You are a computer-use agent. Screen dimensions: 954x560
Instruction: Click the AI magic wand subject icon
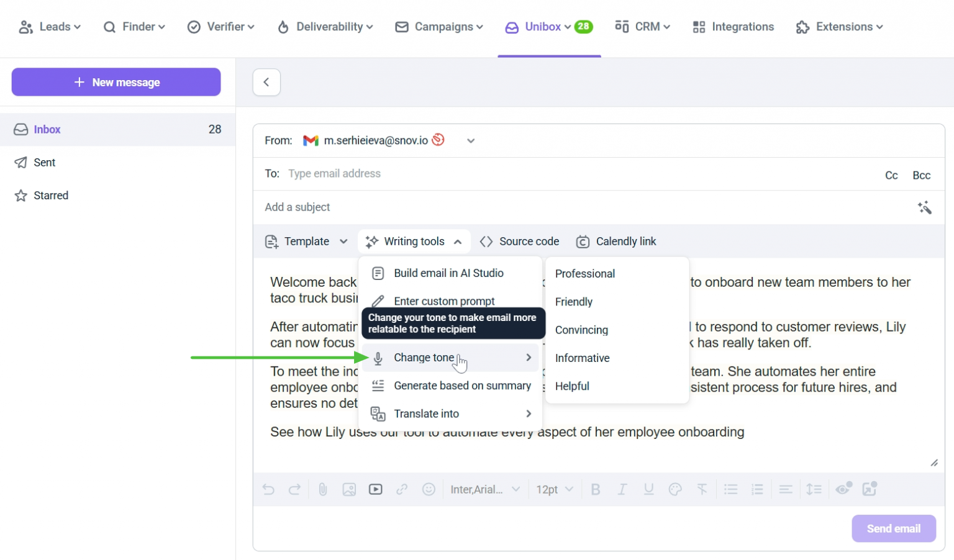pyautogui.click(x=925, y=207)
